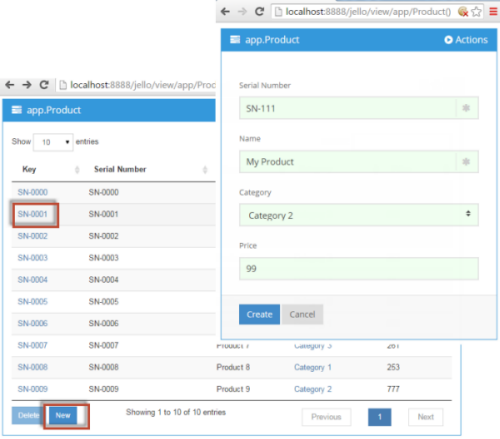The width and height of the screenshot is (500, 439).
Task: Open the SN-0005 key link
Action: (x=33, y=302)
